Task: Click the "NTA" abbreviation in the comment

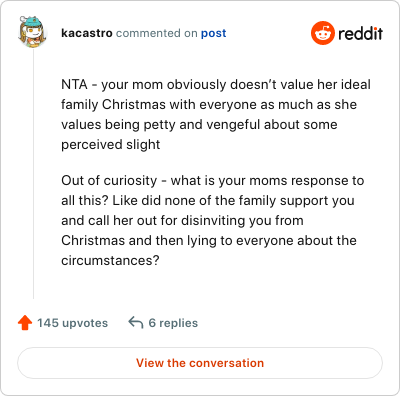Action: coord(74,84)
